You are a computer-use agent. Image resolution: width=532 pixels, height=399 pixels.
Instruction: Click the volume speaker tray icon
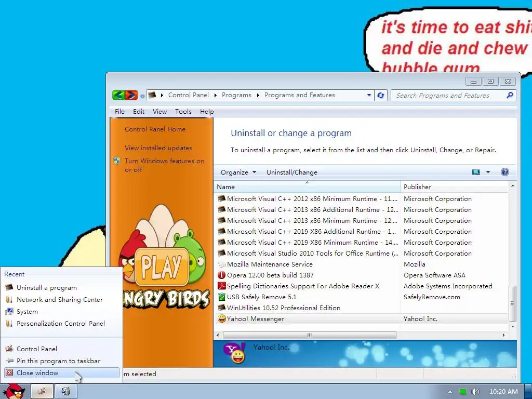(475, 392)
